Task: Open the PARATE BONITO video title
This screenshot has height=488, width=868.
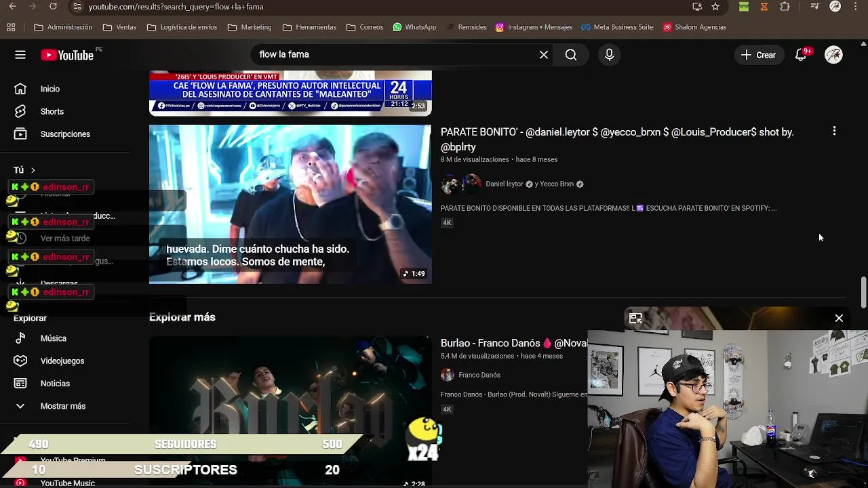Action: (x=617, y=139)
